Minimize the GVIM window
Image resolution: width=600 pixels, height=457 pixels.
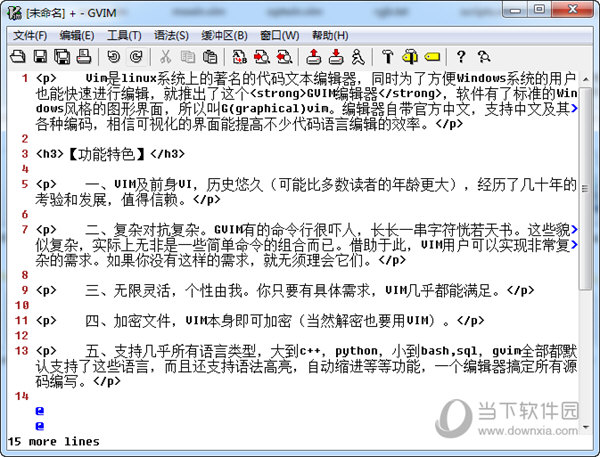click(515, 10)
